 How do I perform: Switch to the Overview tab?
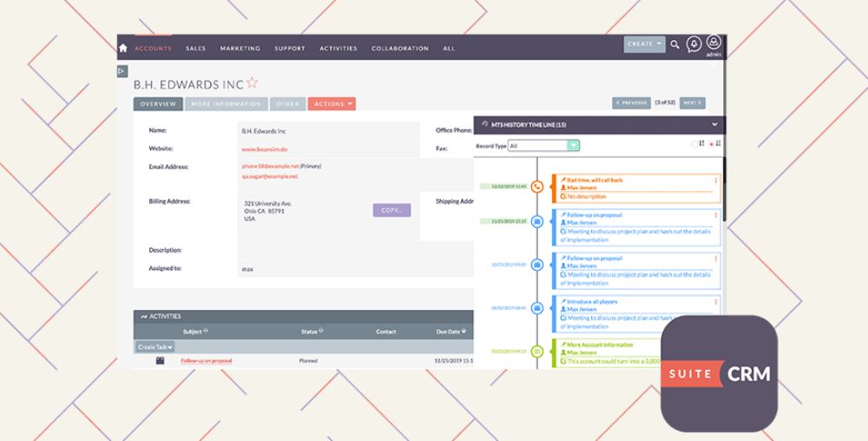[158, 104]
